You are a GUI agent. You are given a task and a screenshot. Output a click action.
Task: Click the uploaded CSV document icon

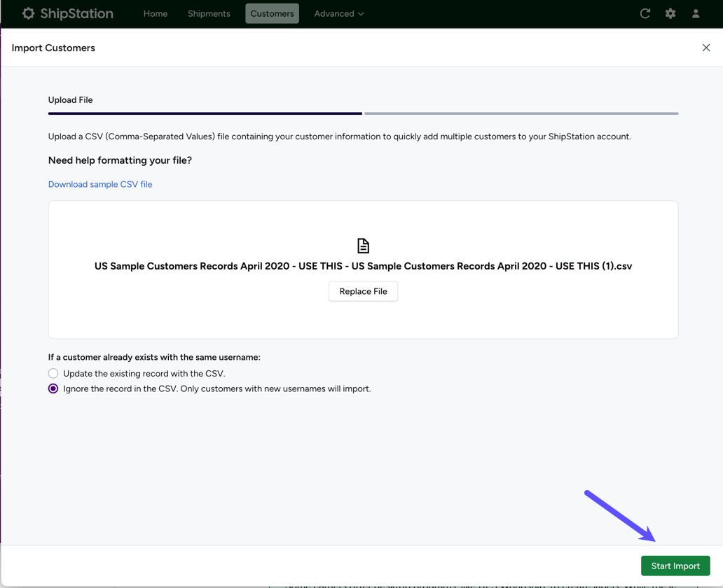364,246
